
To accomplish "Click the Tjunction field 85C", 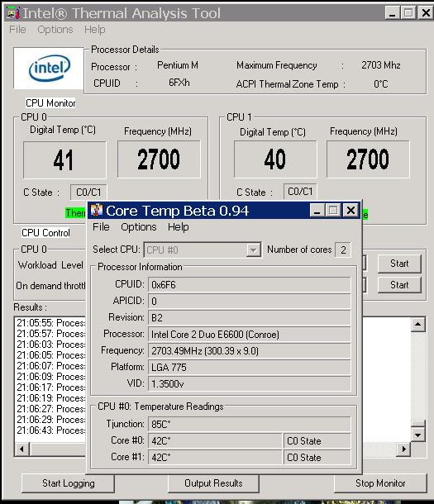I will pos(249,425).
